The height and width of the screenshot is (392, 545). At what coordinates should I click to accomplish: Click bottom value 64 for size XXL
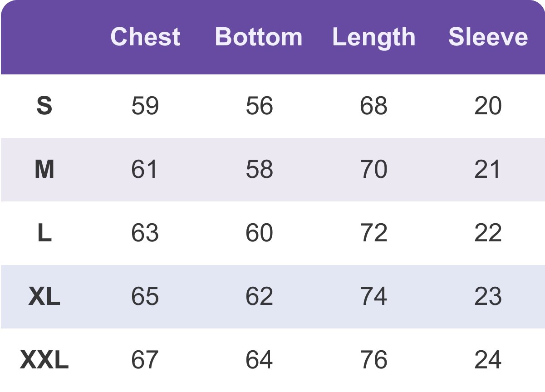pyautogui.click(x=259, y=360)
